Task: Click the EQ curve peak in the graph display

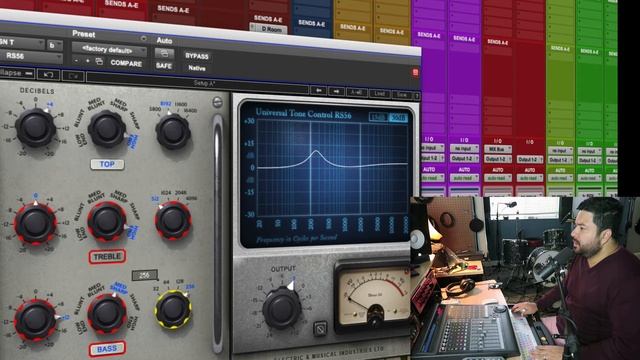Action: 316,152
